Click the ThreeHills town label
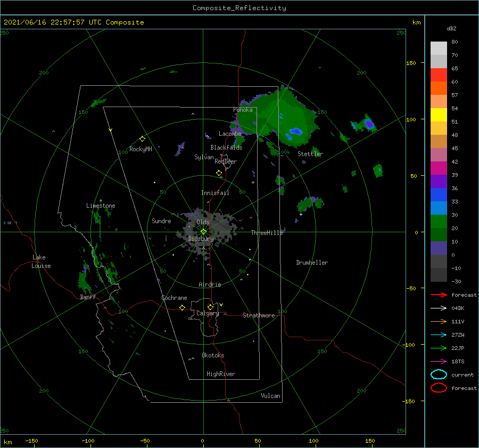This screenshot has height=448, width=479. 267,233
